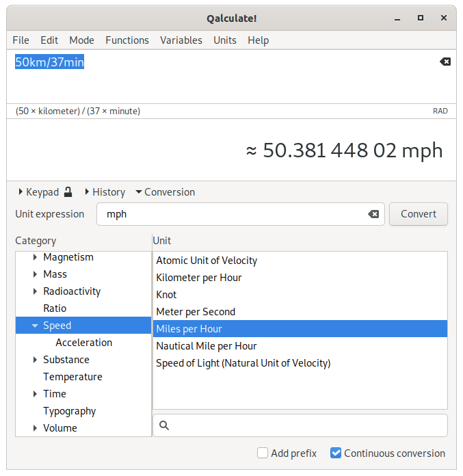Image resolution: width=463 pixels, height=476 pixels.
Task: Click the unit search field
Action: coord(308,425)
